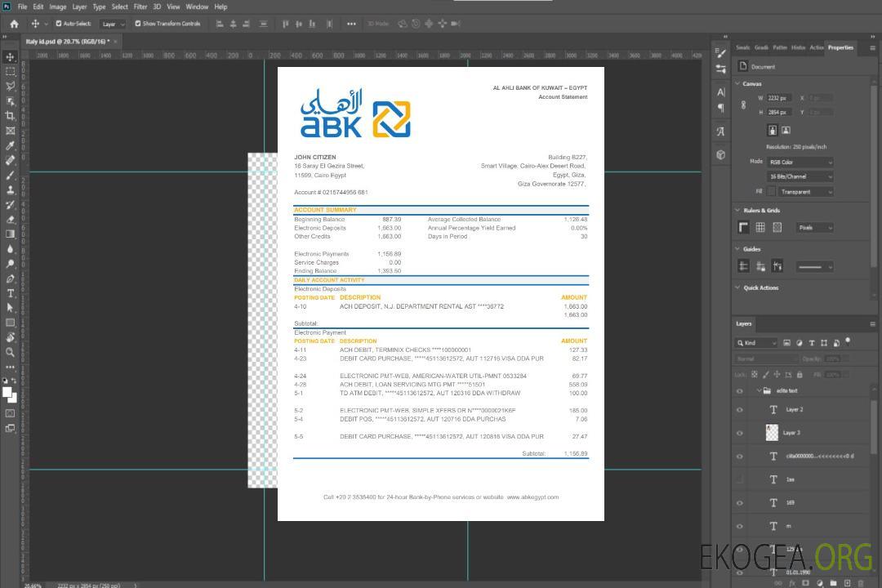Click the canvas Fill color swatch
This screenshot has height=588, width=882.
point(771,191)
